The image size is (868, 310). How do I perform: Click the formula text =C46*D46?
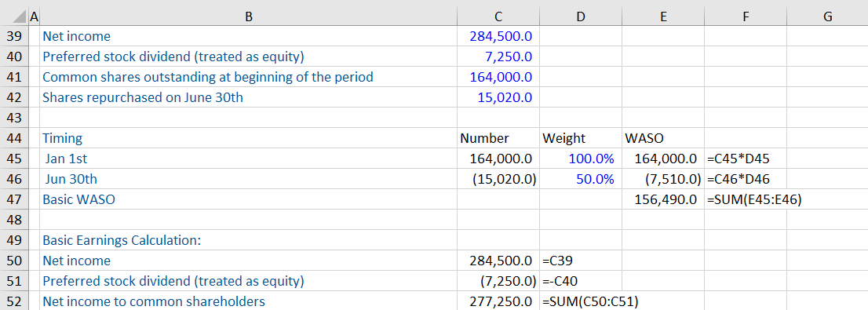(739, 180)
